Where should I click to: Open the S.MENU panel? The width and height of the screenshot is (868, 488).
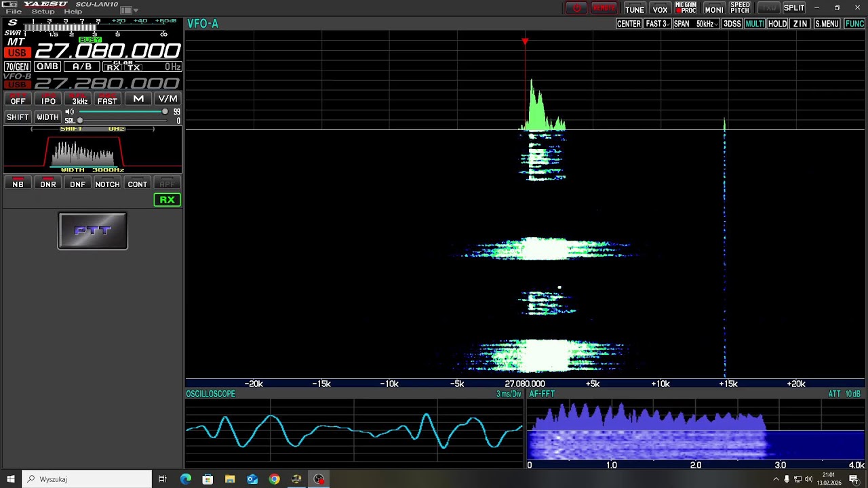click(827, 24)
